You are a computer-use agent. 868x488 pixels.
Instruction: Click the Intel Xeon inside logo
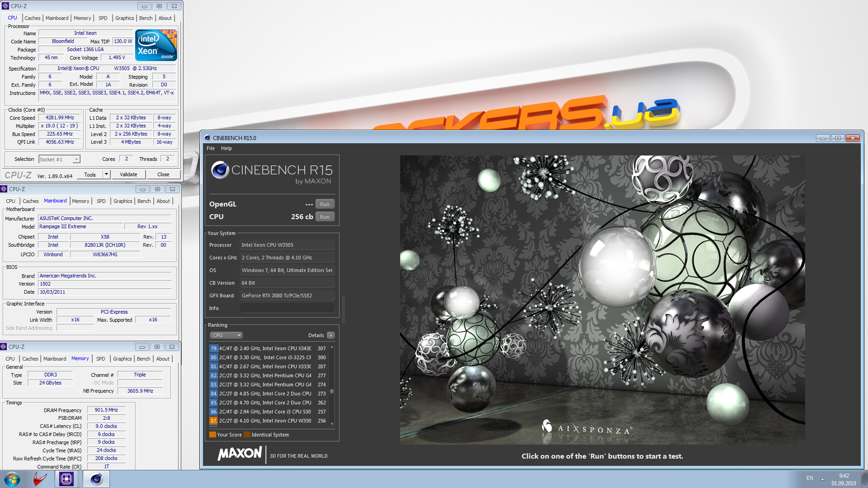(x=156, y=45)
